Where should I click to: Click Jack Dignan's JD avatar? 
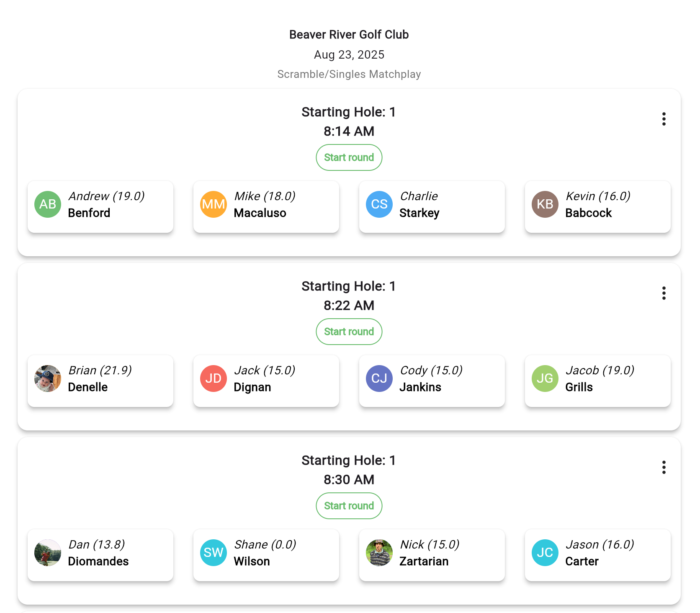214,379
